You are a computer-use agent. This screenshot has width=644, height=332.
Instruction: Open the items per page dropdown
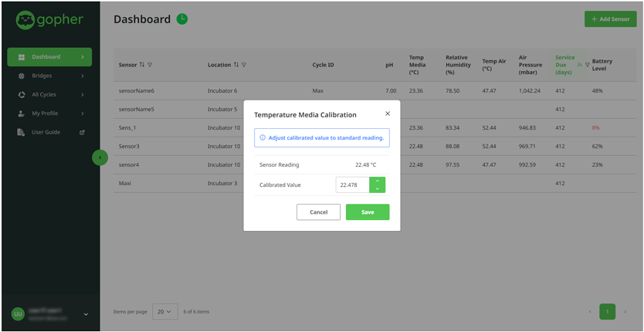point(165,311)
